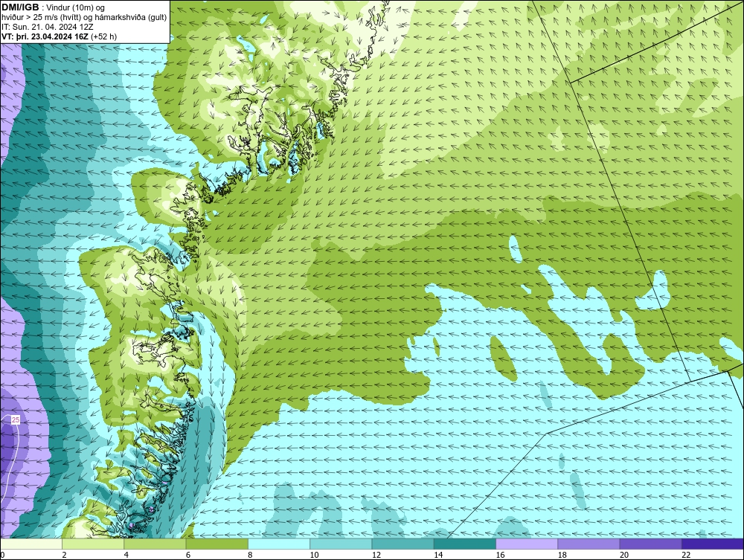This screenshot has height=560, width=744.
Task: Click the '4' scale label
Action: pos(126,556)
